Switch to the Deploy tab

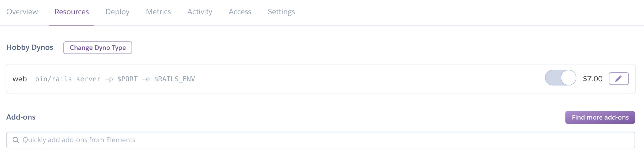pyautogui.click(x=117, y=12)
